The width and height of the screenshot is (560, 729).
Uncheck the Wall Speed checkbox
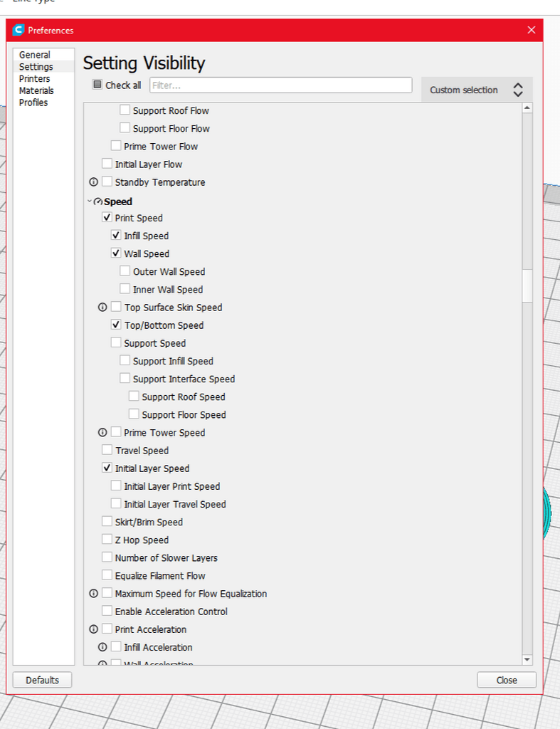116,253
